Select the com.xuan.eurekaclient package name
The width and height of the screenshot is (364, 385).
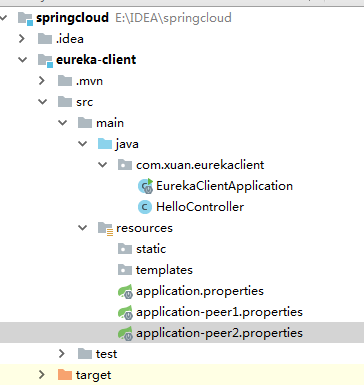[200, 165]
